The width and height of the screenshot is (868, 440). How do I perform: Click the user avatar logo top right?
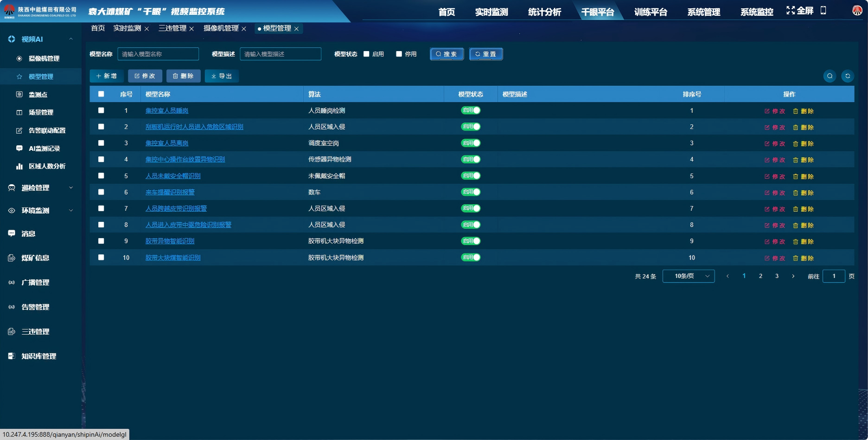tap(857, 10)
